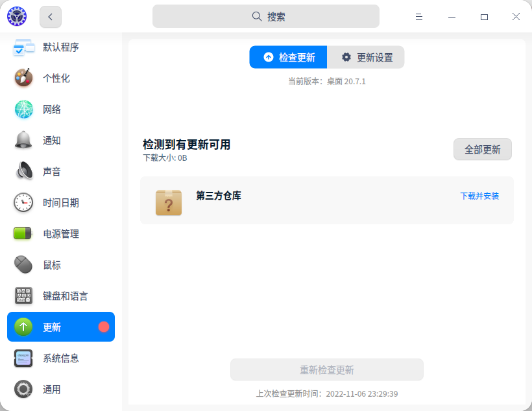Select 声音 sidebar label
532x411 pixels.
(x=52, y=172)
